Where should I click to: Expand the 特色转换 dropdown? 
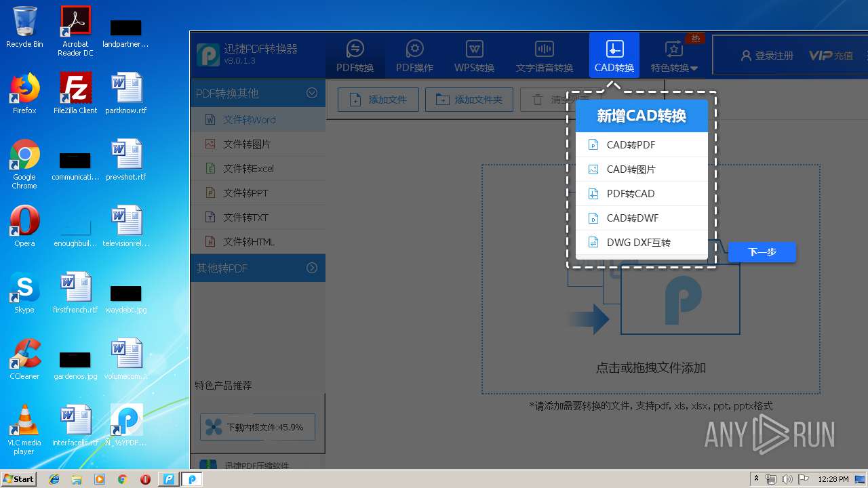pos(674,56)
